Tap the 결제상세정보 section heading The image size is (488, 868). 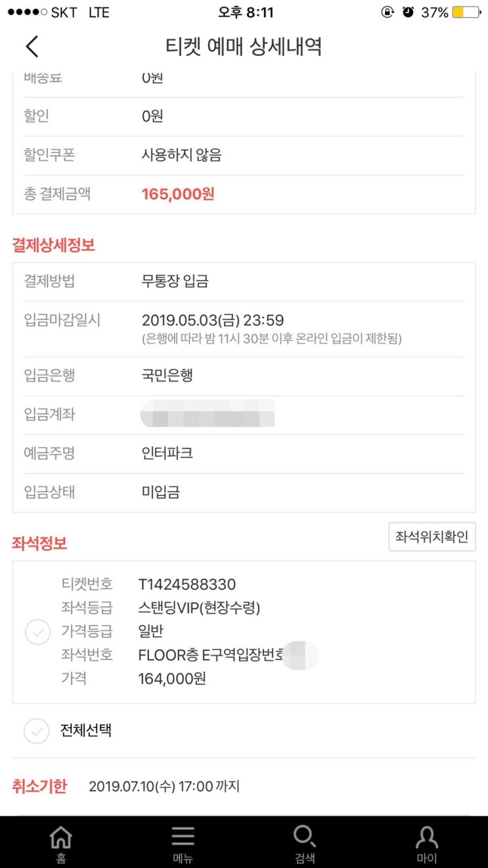(x=53, y=246)
